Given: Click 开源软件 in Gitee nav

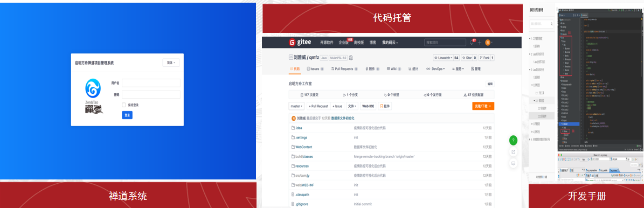Looking at the screenshot, I should (327, 43).
